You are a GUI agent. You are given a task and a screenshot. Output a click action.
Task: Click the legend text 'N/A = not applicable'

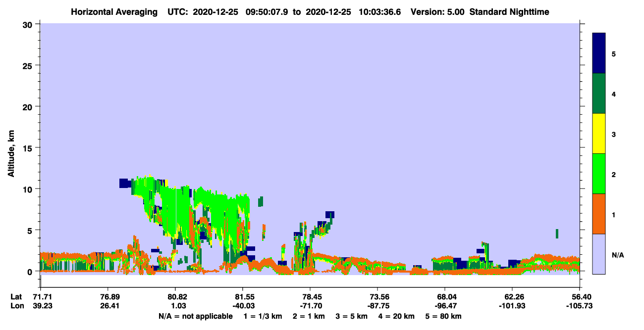click(195, 316)
